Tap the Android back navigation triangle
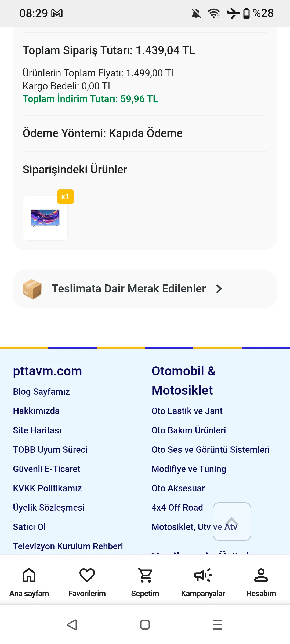The height and width of the screenshot is (644, 290). coord(72,625)
